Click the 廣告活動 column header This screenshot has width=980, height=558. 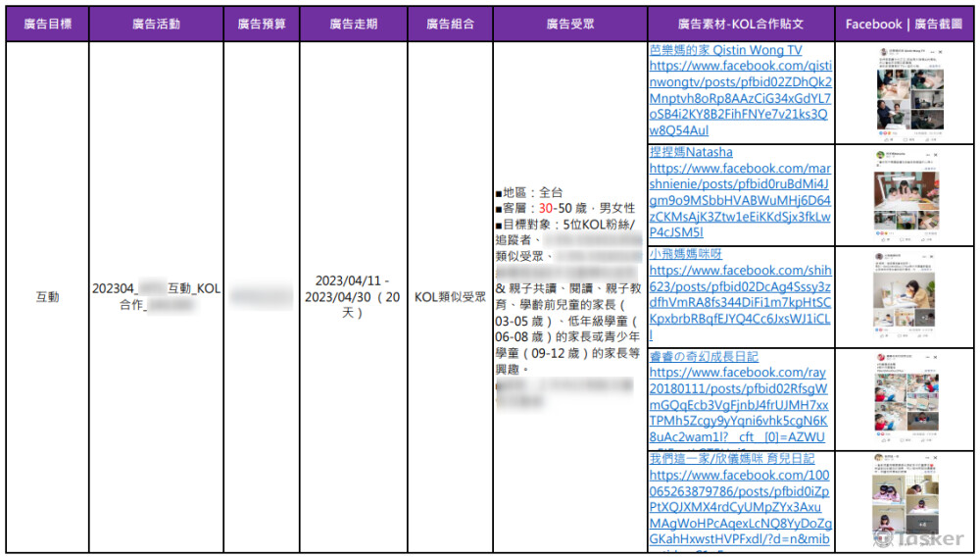tap(156, 24)
